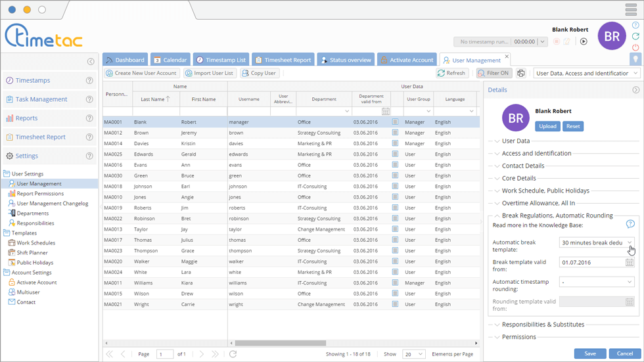
Task: Click the print icon in the toolbar
Action: tap(521, 74)
